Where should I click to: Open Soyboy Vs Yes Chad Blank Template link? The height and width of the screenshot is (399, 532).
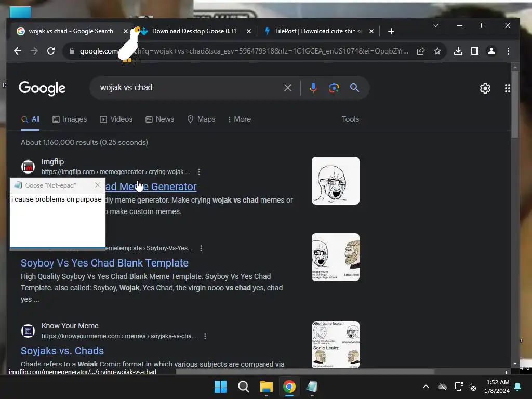(x=104, y=263)
